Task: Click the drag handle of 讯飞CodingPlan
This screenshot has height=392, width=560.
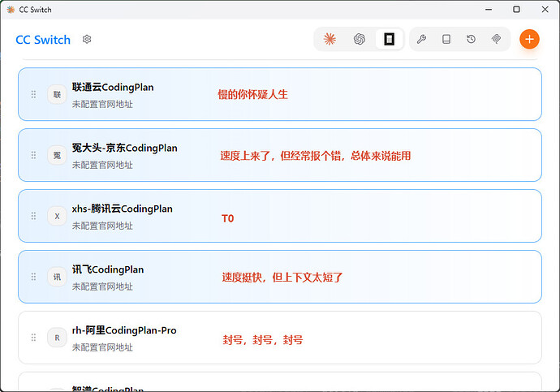Action: 33,277
